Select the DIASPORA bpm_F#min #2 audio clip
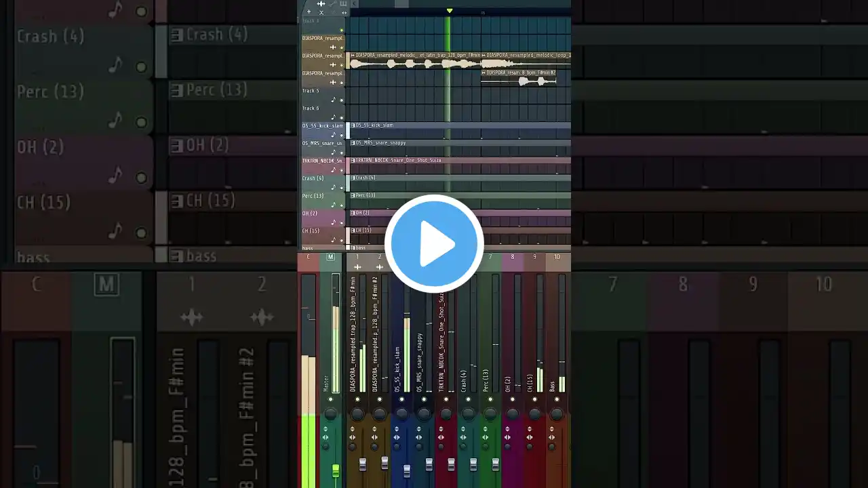 519,78
